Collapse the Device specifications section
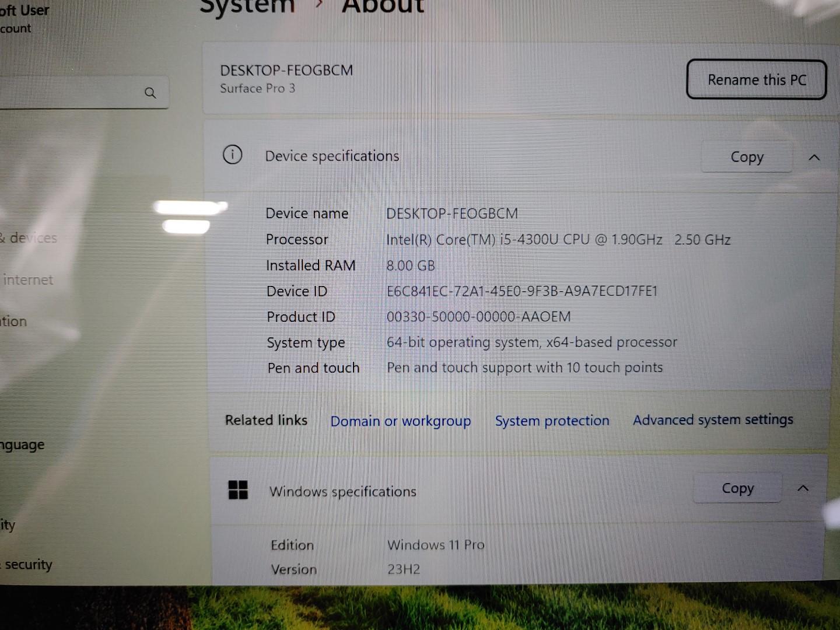840x630 pixels. [x=814, y=157]
